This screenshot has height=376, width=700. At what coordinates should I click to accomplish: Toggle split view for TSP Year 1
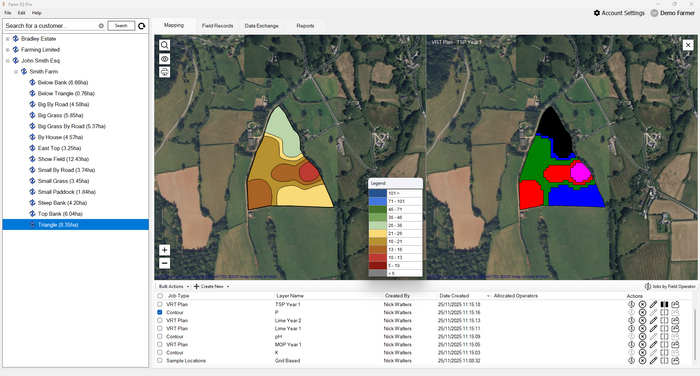(664, 305)
